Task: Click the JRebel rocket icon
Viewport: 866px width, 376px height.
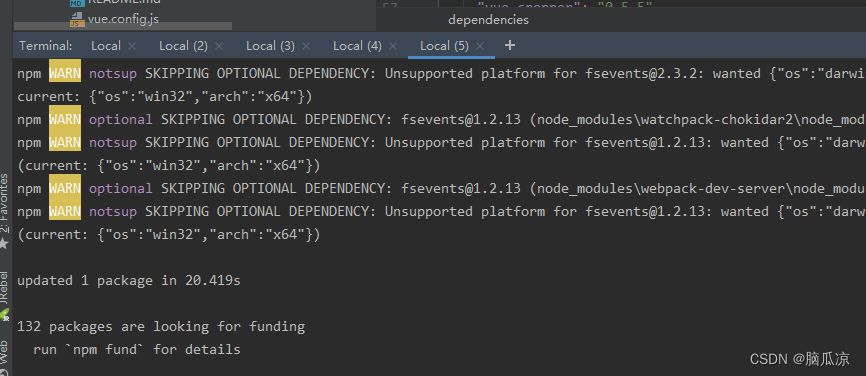Action: pyautogui.click(x=4, y=314)
